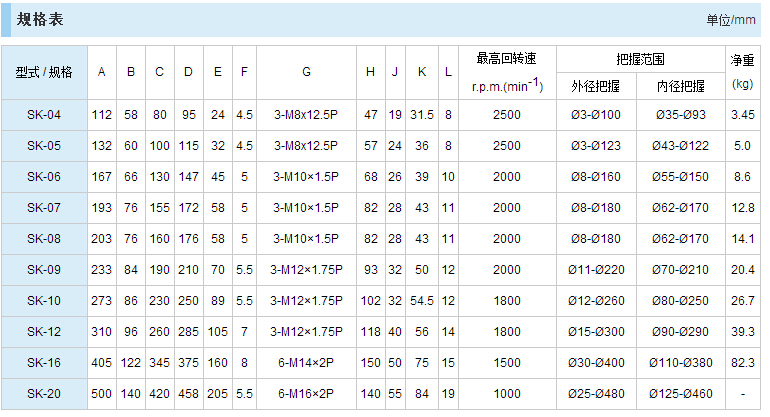Click the Ø3-Ø100 outer grip range cell
770x417 pixels.
tap(596, 115)
